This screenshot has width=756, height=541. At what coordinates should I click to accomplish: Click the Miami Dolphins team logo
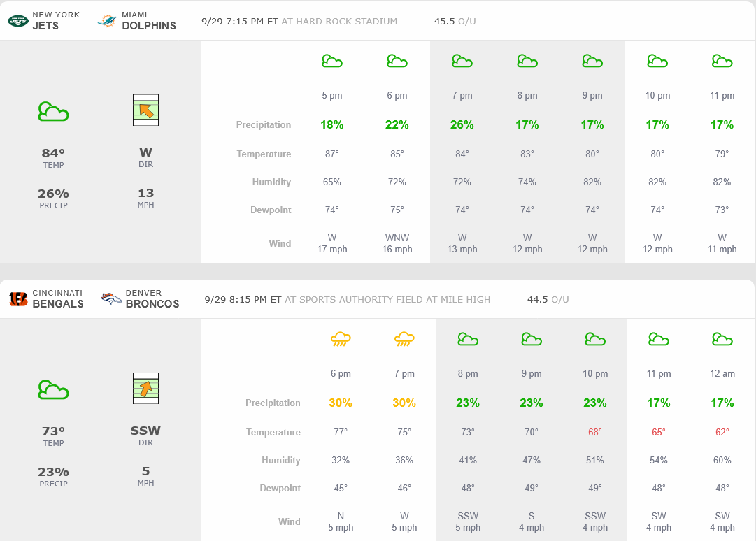point(108,21)
